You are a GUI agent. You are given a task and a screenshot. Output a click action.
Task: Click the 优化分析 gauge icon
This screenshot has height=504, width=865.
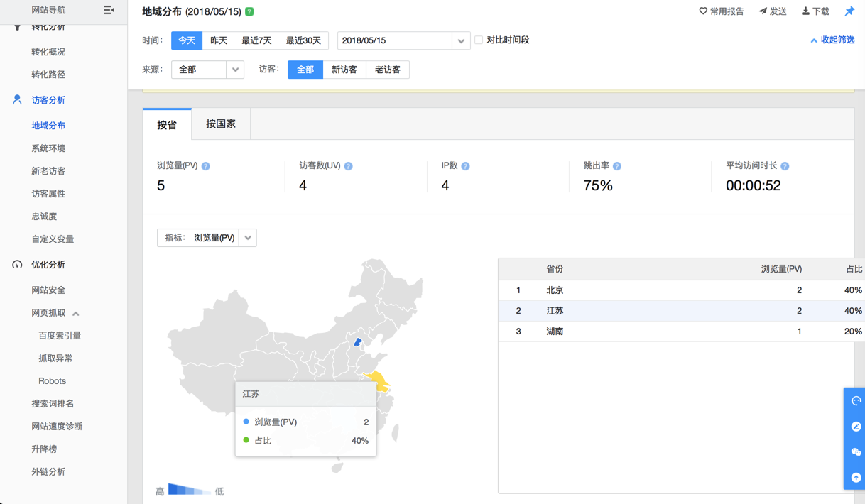tap(17, 265)
